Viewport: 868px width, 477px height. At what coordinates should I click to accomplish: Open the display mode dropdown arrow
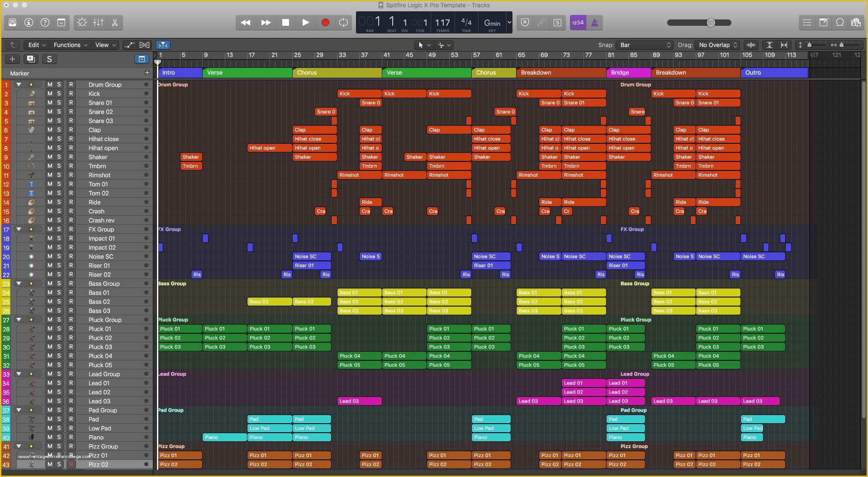(x=509, y=22)
